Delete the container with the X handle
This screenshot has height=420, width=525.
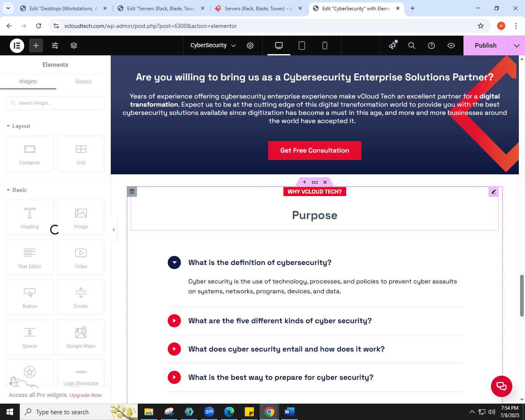pyautogui.click(x=325, y=182)
